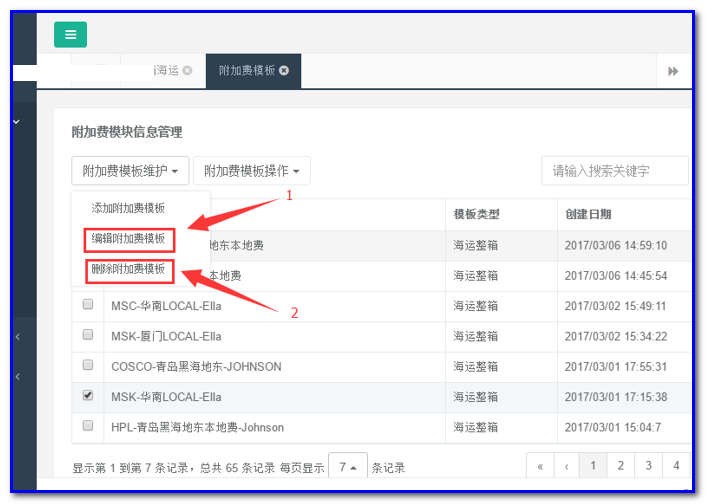Expand the sidebar down-chevron item
The height and width of the screenshot is (504, 706).
click(x=17, y=122)
